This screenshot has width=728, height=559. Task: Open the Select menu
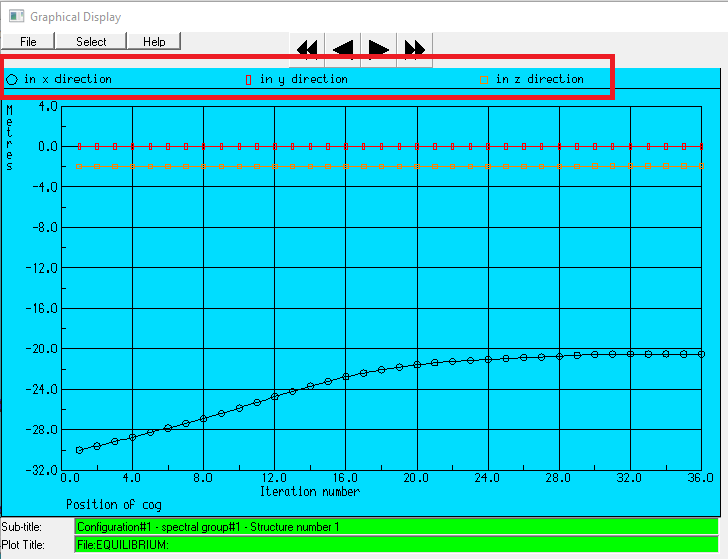coord(91,41)
